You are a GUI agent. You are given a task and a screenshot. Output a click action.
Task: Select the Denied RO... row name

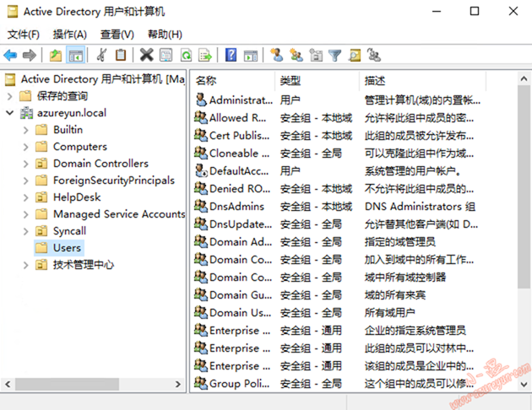point(240,188)
